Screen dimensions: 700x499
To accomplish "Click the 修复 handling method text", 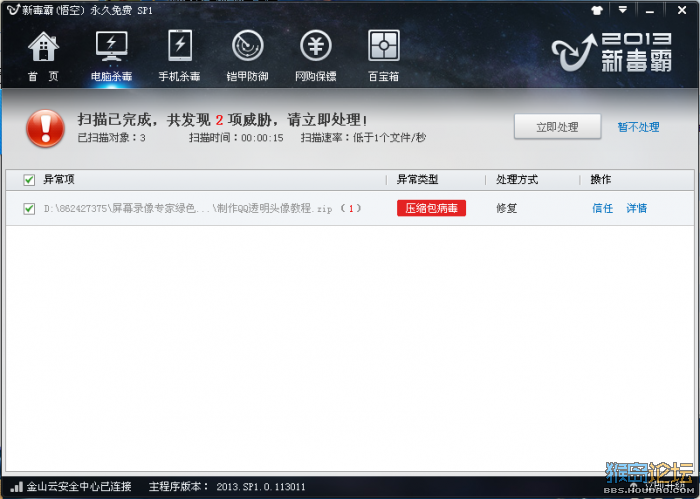I will (x=506, y=208).
